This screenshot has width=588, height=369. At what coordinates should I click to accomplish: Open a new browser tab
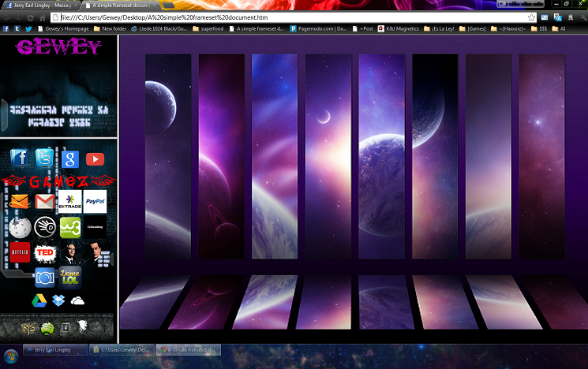coord(168,6)
